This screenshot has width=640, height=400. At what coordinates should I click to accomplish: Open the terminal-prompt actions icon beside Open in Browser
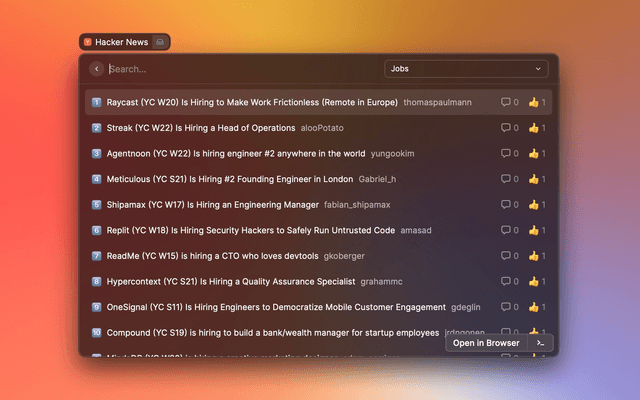click(x=540, y=343)
